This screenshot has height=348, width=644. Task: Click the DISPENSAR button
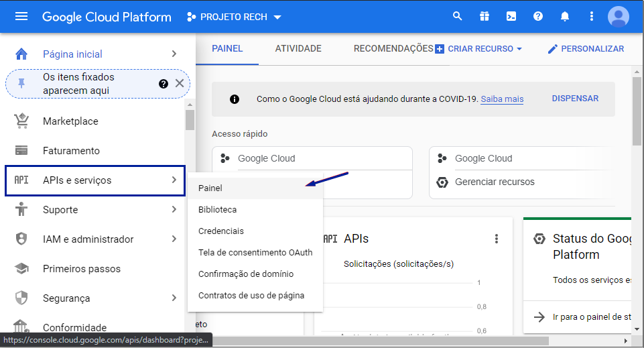click(575, 99)
